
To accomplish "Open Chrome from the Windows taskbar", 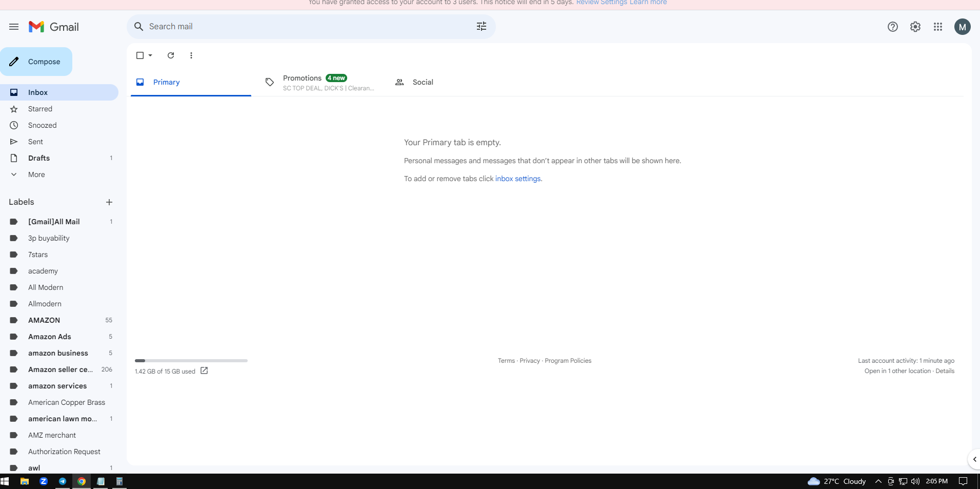I will [x=82, y=481].
